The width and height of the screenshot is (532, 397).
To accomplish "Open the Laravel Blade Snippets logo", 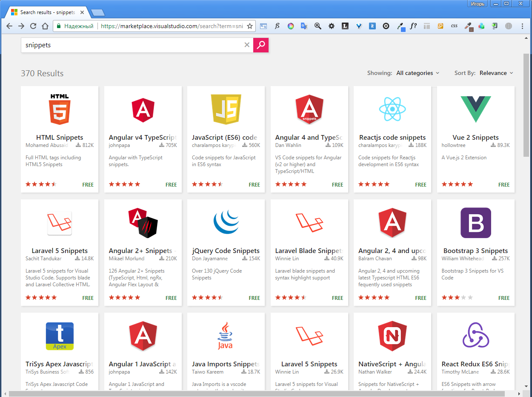I will point(309,222).
